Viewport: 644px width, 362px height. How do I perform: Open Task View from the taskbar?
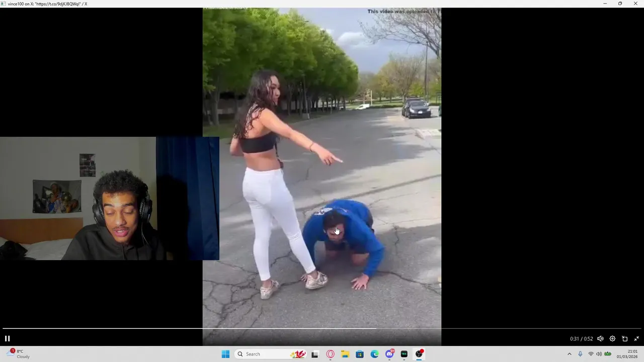click(315, 354)
